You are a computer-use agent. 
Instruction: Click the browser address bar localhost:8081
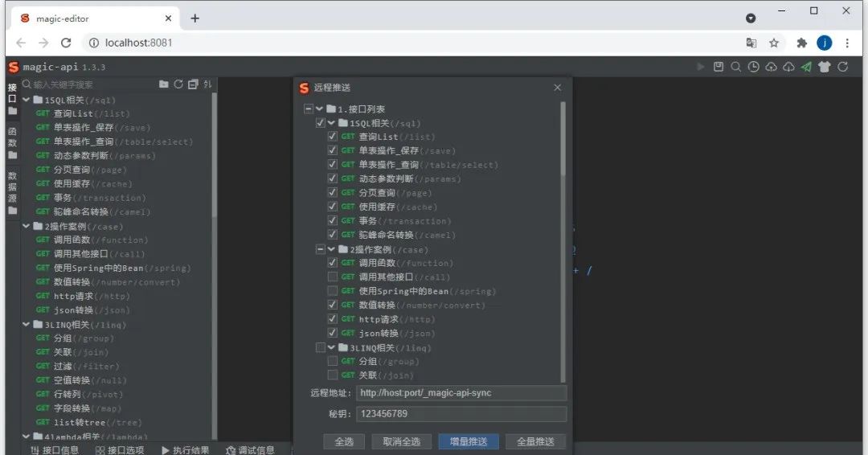(138, 43)
